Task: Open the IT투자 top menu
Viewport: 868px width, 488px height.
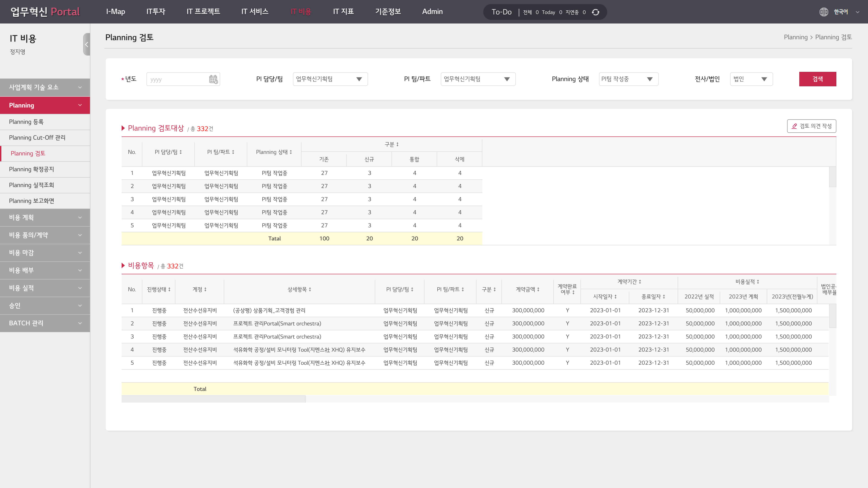Action: click(x=156, y=12)
